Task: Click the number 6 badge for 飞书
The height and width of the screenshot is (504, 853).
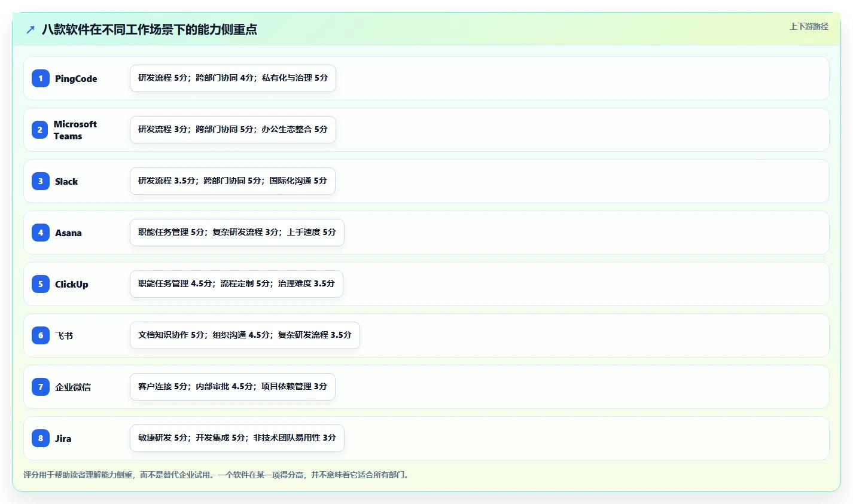Action: tap(41, 335)
